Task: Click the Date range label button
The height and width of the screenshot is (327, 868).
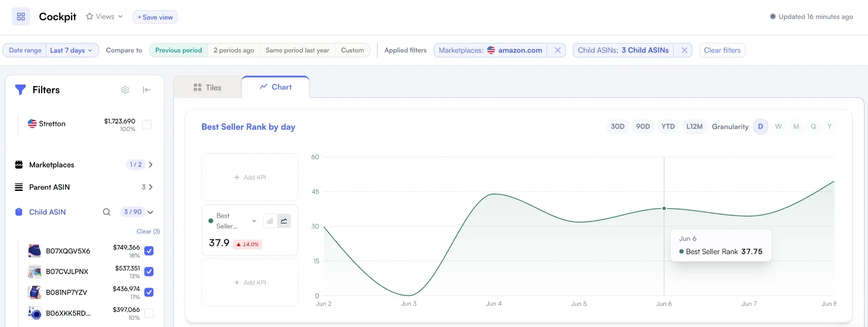Action: (25, 50)
